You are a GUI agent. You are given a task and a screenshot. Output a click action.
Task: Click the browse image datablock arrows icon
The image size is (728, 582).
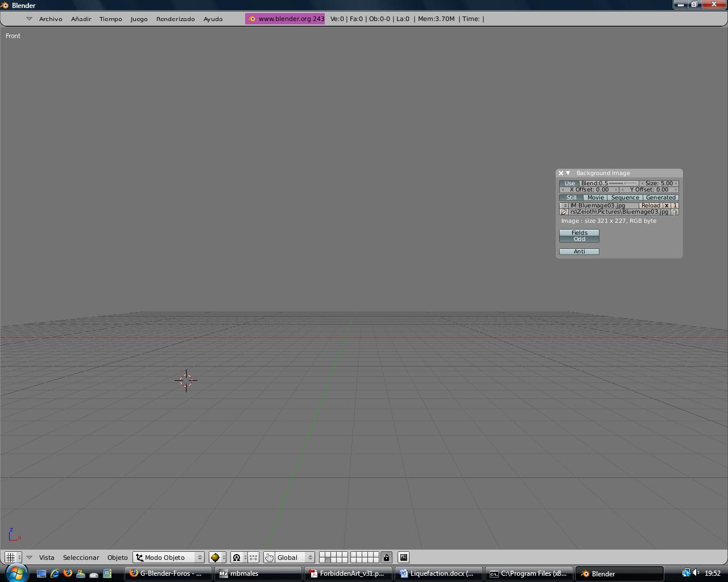click(564, 206)
